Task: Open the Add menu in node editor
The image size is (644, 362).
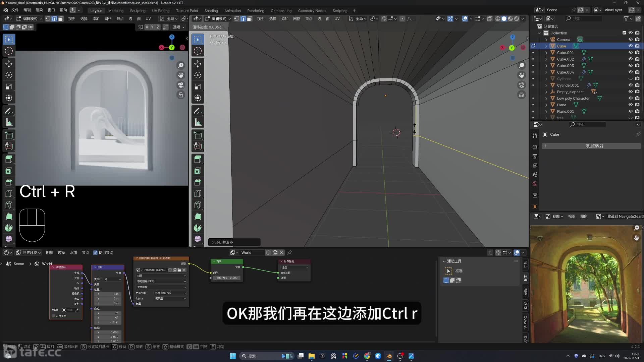Action: [x=73, y=253]
